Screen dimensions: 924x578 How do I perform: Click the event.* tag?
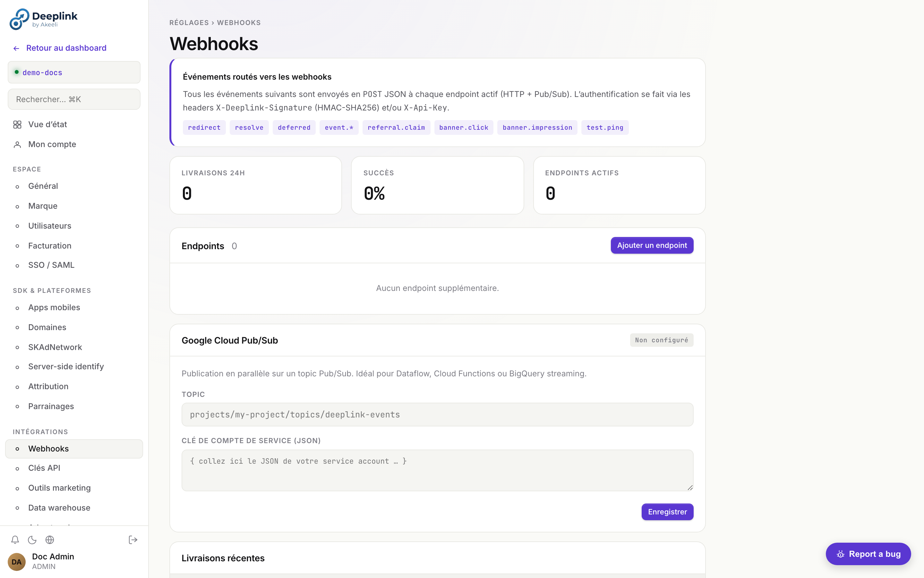[x=339, y=128]
